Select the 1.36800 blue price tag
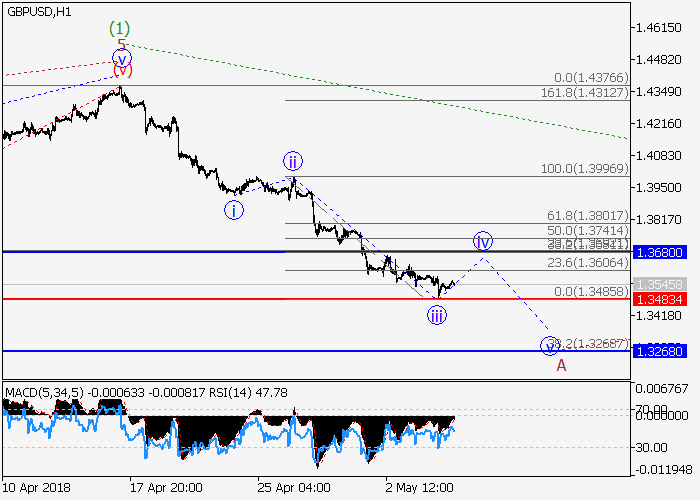This screenshot has height=500, width=700. click(658, 252)
